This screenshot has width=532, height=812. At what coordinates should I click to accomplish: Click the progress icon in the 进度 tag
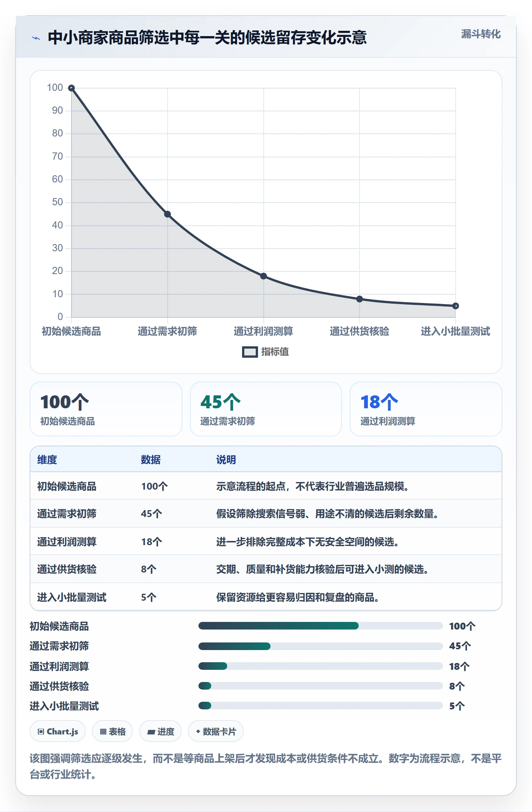coord(151,732)
